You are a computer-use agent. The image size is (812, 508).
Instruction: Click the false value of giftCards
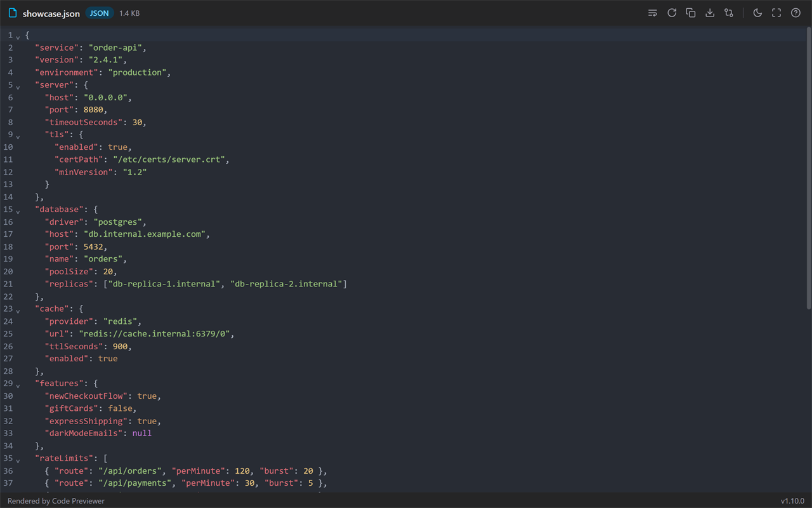pyautogui.click(x=120, y=408)
